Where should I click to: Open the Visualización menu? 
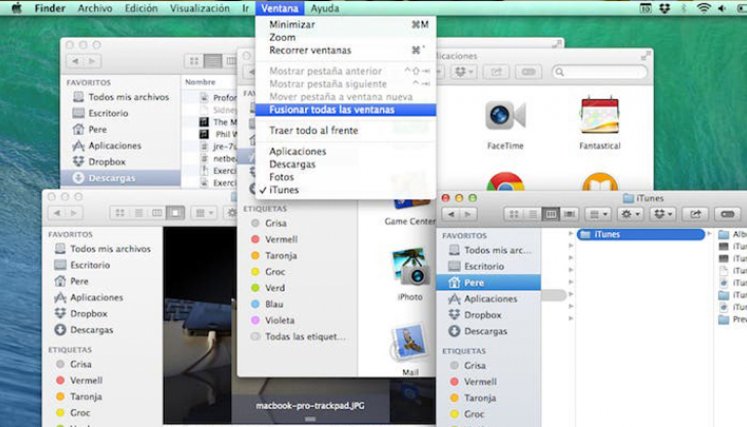(200, 8)
